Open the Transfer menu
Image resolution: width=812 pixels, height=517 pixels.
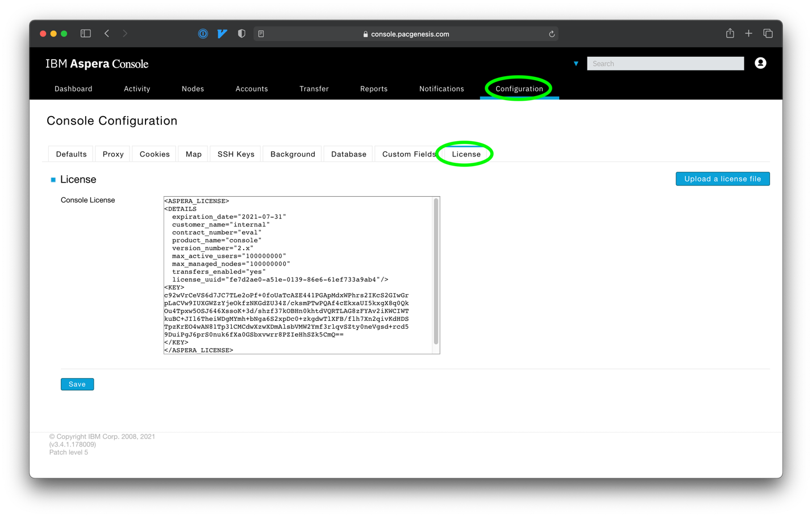pos(314,89)
